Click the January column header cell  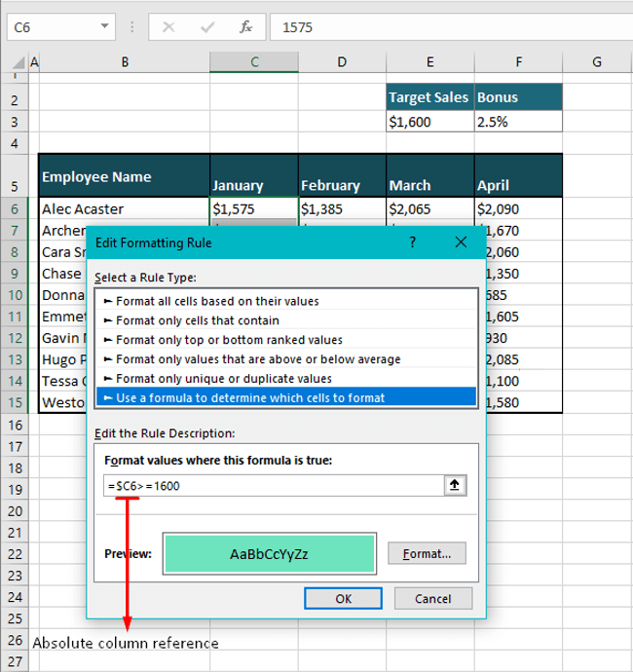tap(254, 175)
